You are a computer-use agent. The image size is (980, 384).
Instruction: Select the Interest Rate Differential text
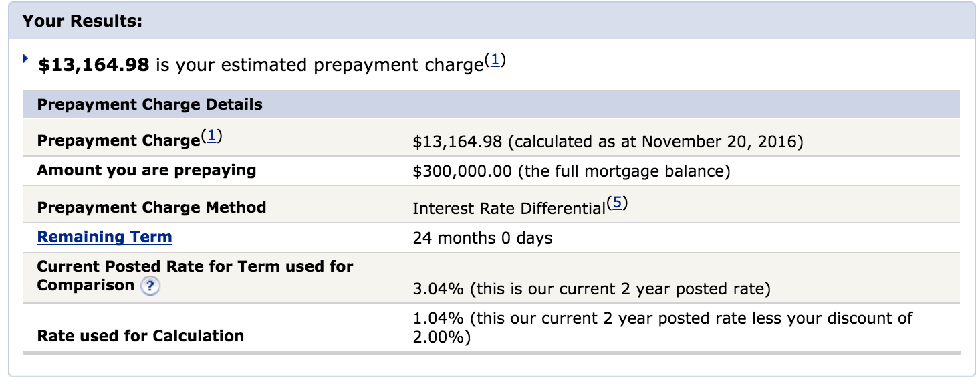pyautogui.click(x=509, y=209)
